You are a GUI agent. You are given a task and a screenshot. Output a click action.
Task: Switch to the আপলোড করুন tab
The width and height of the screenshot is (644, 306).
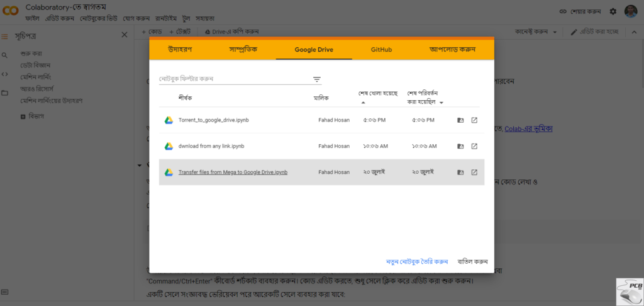tap(452, 49)
